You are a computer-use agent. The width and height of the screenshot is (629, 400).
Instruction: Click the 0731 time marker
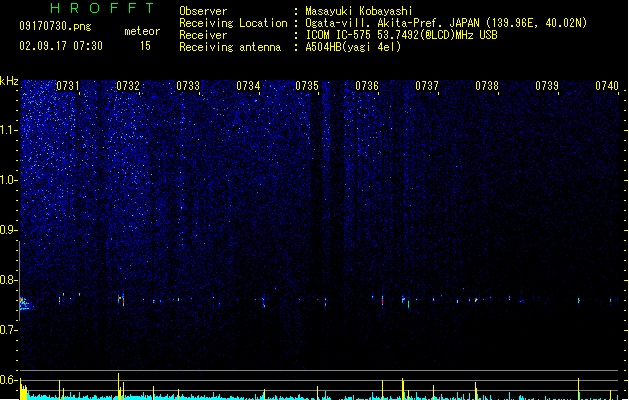[x=68, y=86]
